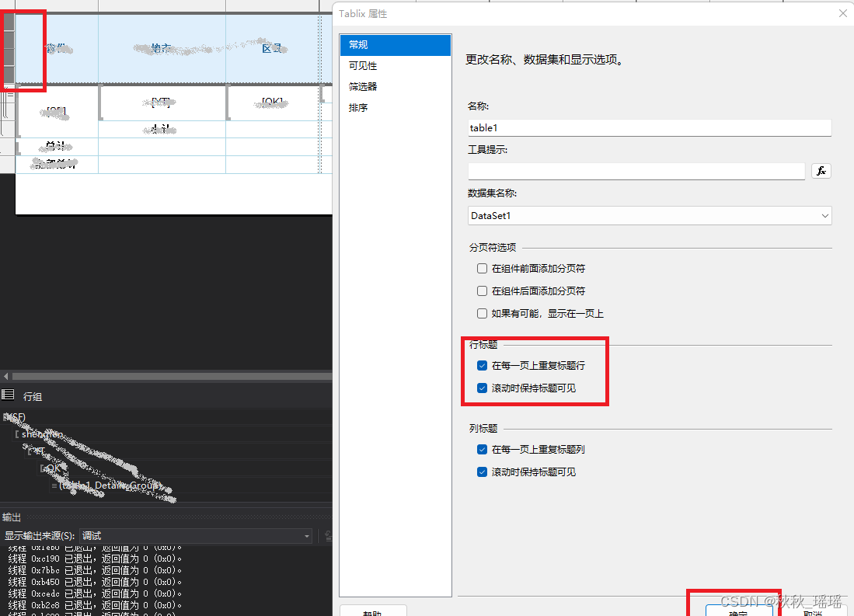Click the empty tooltip input field
This screenshot has height=616, width=854.
tap(636, 171)
